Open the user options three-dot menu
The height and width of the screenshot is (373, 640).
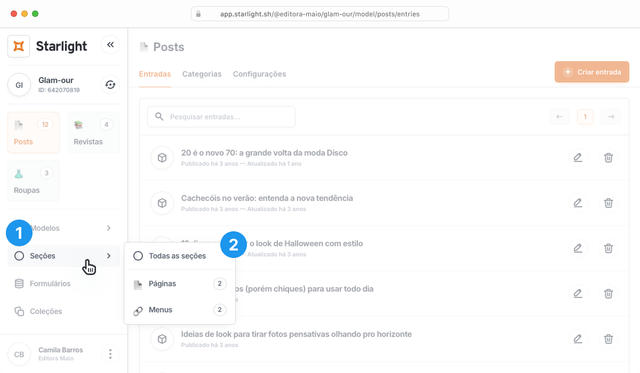(x=110, y=354)
